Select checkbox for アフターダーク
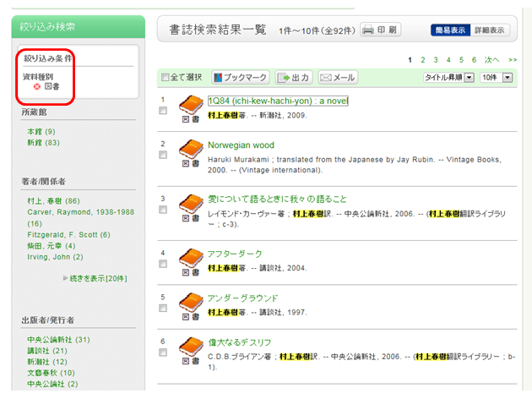This screenshot has height=399, width=532. coord(163,264)
